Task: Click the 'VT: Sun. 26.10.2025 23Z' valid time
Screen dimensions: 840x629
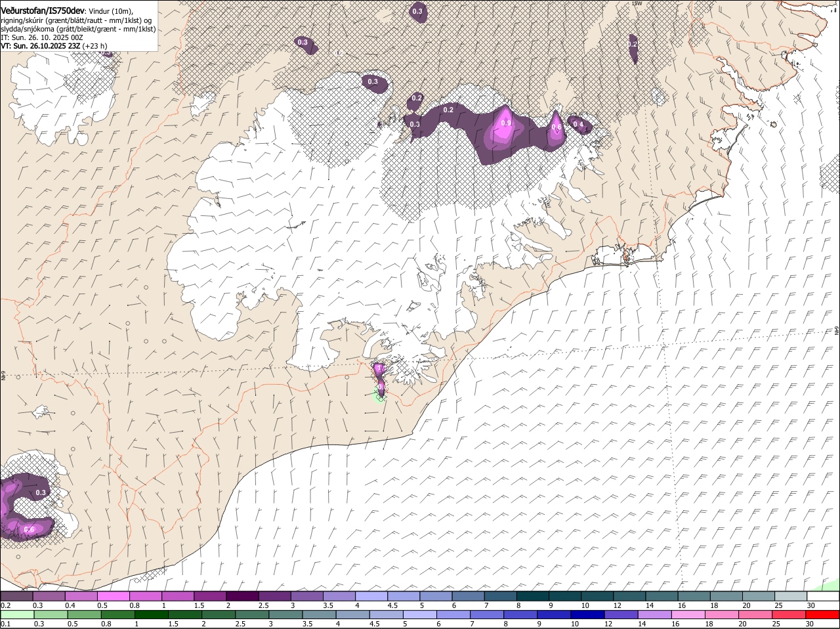Action: point(40,46)
